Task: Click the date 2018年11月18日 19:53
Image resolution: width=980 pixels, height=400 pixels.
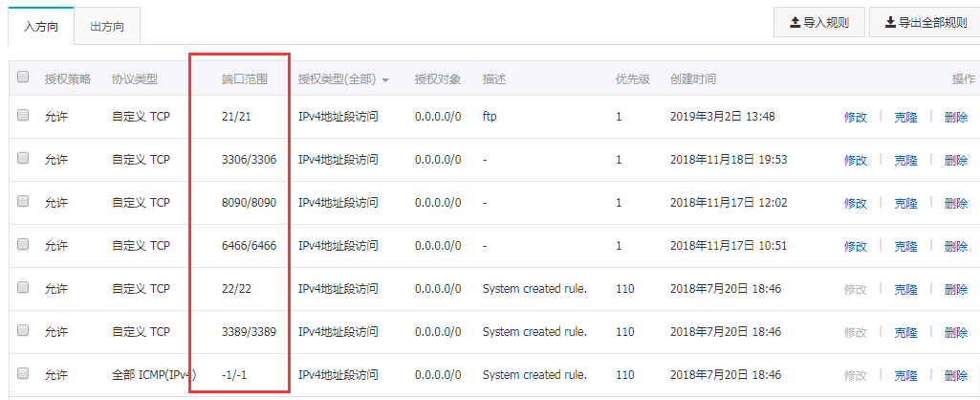Action: [x=729, y=160]
